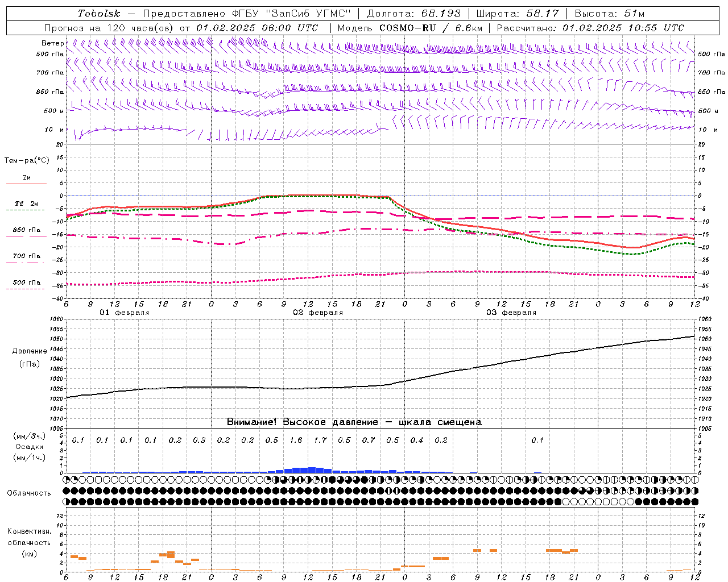Click the Осадки precipitation label

[30, 447]
